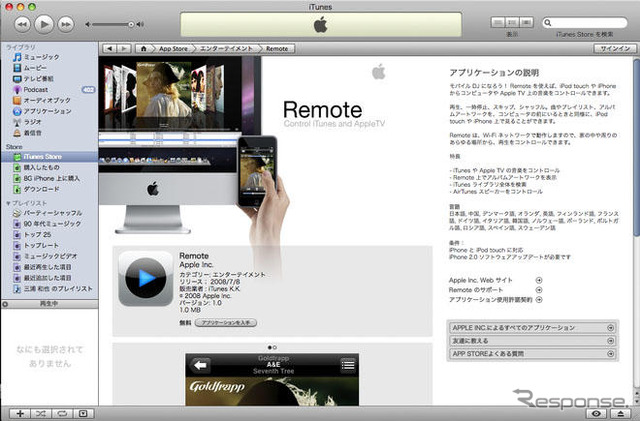Toggle shuffle button at bottom
The image size is (640, 421).
(41, 414)
